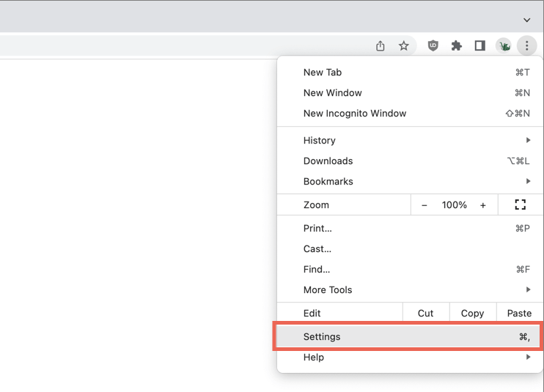Screen dimensions: 544x392
Task: Bookmark this tab with star icon
Action: (404, 46)
